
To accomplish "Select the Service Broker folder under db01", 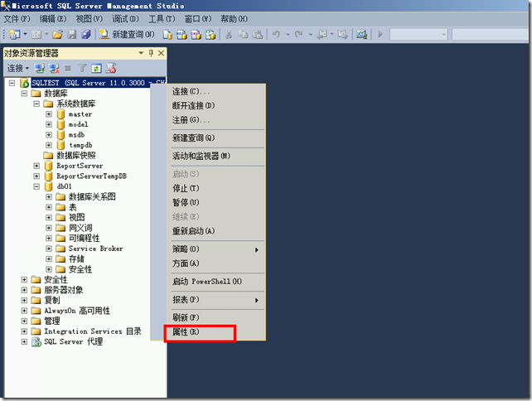I will (95, 249).
